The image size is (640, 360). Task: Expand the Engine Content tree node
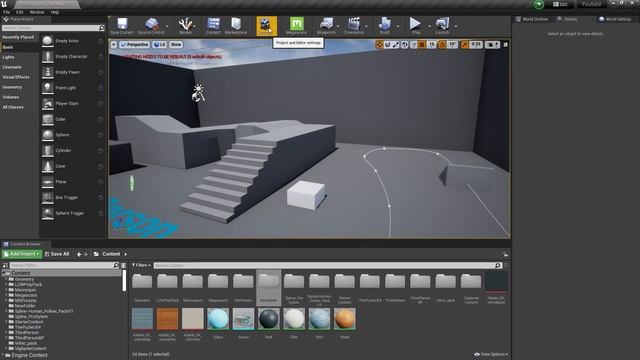click(4, 355)
